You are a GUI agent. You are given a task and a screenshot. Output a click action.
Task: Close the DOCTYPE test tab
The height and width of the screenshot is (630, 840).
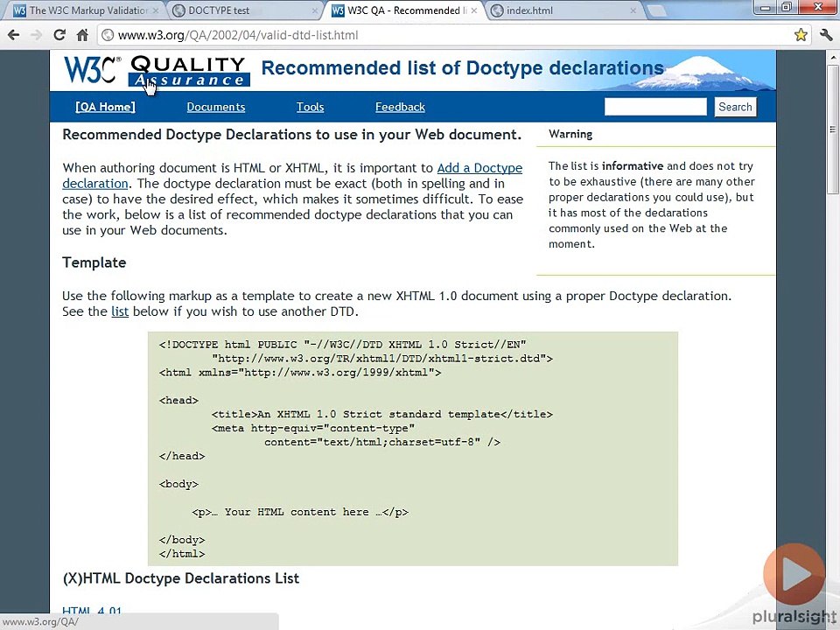point(314,10)
